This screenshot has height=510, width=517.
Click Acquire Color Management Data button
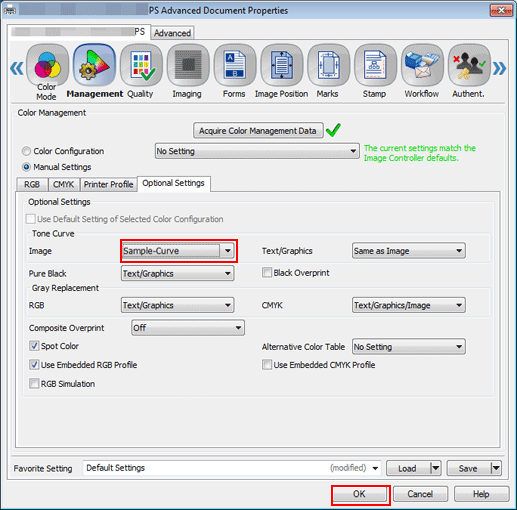[258, 131]
